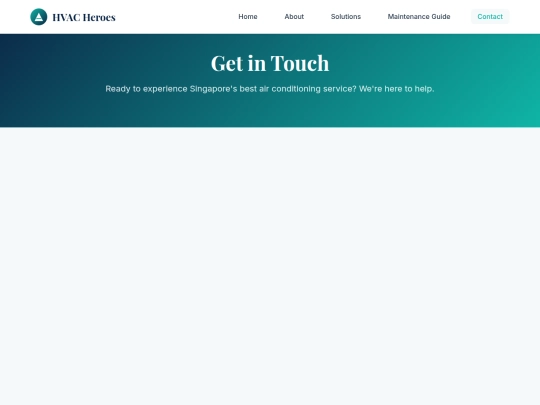Image resolution: width=540 pixels, height=405 pixels.
Task: Click the HVAC Heroes brand name
Action: tap(84, 17)
